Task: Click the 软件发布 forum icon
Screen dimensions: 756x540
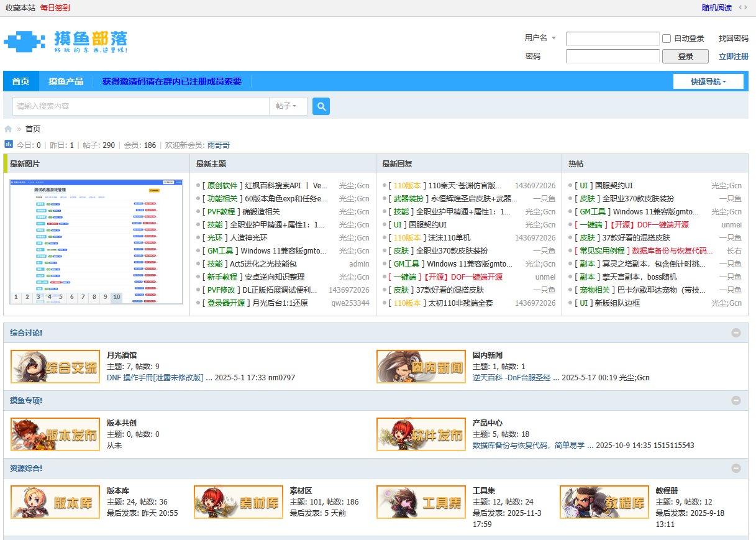Action: pos(421,434)
